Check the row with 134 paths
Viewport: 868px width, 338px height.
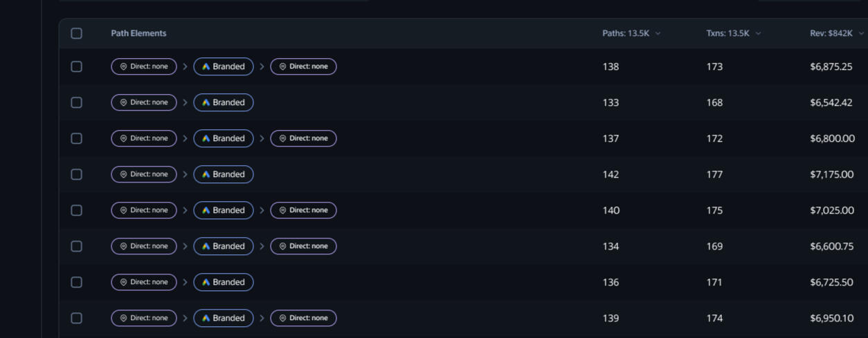[x=76, y=246]
